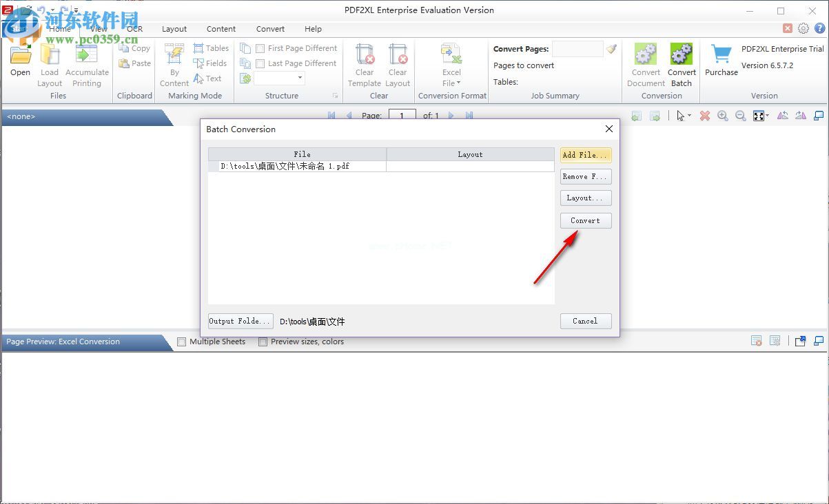Open the View ribbon tab
Screen dimensions: 829x504
click(x=99, y=29)
